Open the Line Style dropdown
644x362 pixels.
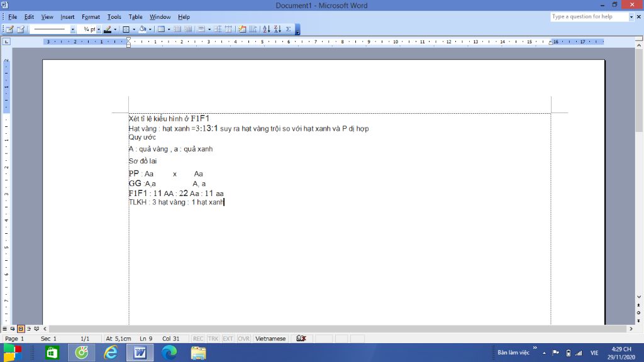coord(73,29)
